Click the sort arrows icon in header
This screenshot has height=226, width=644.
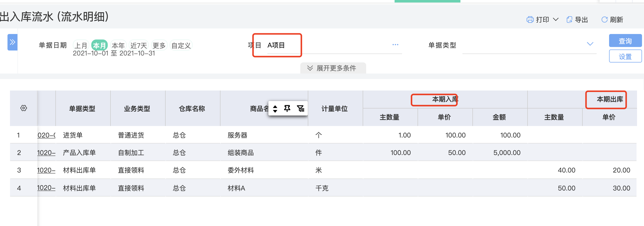tap(275, 109)
